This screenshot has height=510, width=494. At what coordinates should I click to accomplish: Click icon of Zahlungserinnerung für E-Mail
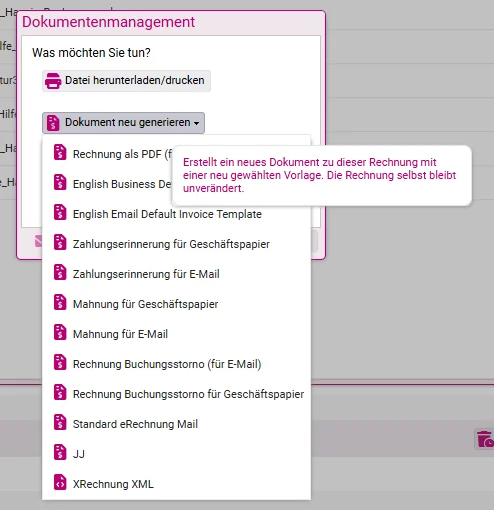click(x=60, y=272)
